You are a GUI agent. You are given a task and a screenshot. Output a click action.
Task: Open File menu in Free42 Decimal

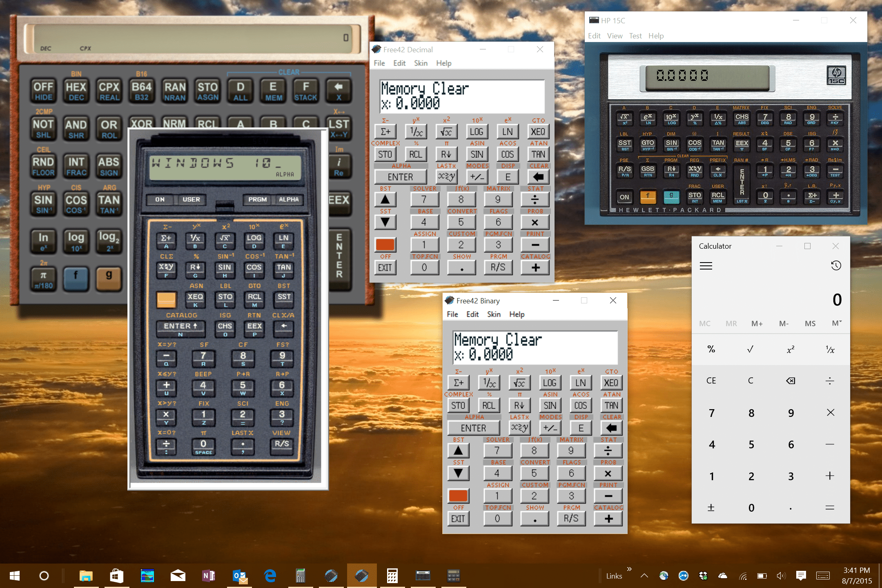(x=379, y=63)
